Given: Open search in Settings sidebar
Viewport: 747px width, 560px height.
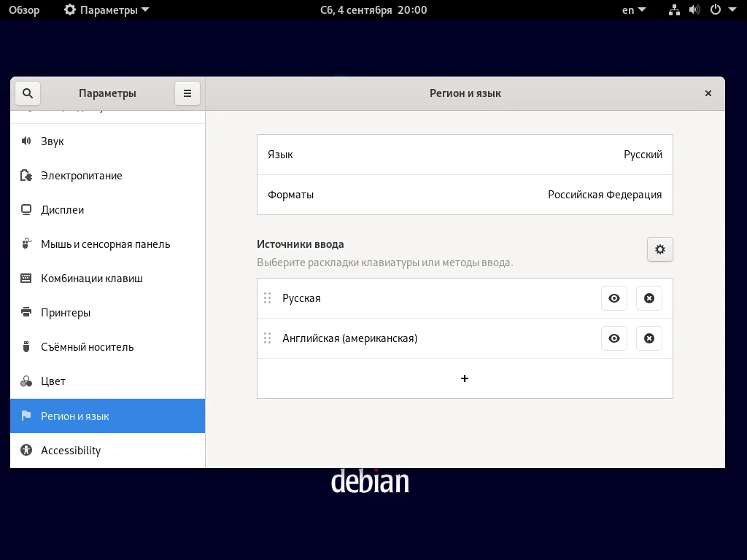Looking at the screenshot, I should point(27,93).
